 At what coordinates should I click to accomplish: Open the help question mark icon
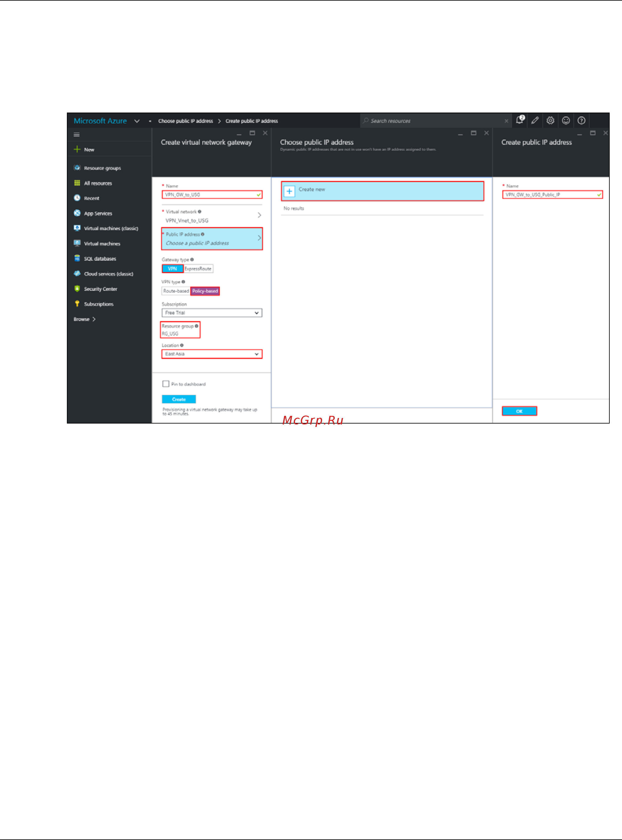[x=581, y=120]
